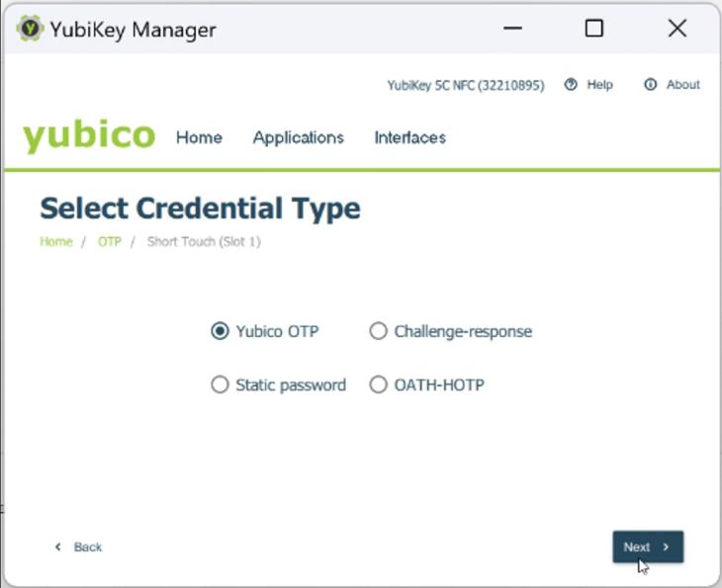Screen dimensions: 722x588
Task: Click the right chevron on Next button
Action: coord(666,546)
